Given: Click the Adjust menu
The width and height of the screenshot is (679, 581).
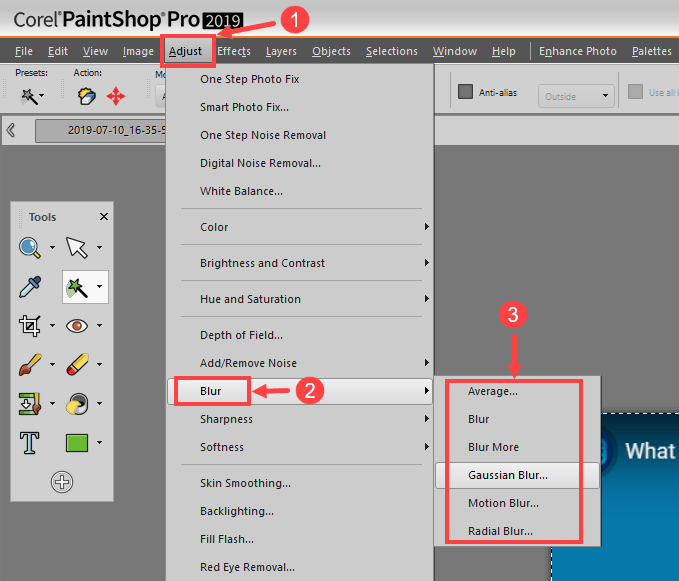Looking at the screenshot, I should click(185, 51).
